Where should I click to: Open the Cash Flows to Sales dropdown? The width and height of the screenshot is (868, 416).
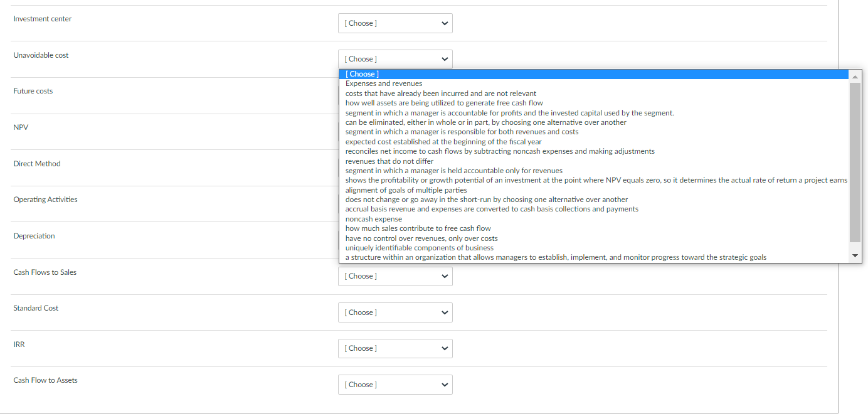[395, 276]
